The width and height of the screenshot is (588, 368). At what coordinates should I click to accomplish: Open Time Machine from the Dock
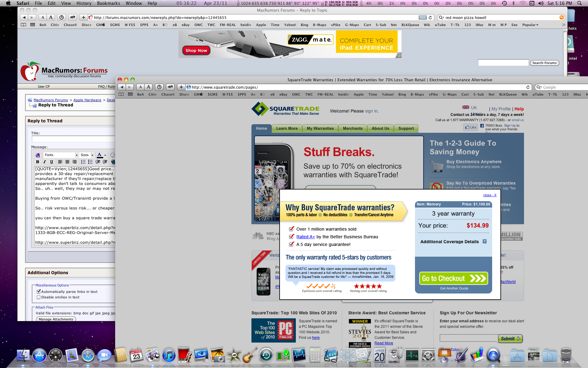[x=266, y=356]
